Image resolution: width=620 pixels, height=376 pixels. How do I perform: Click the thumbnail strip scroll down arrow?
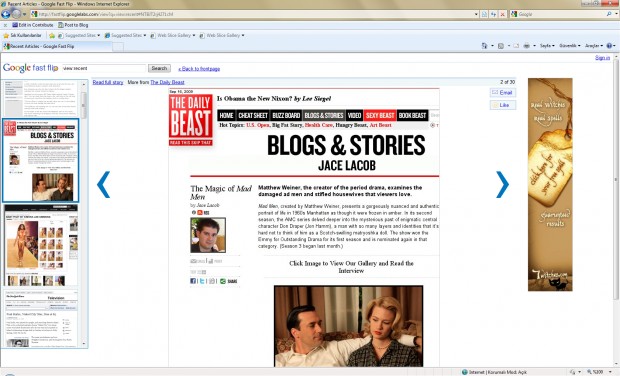click(x=84, y=344)
